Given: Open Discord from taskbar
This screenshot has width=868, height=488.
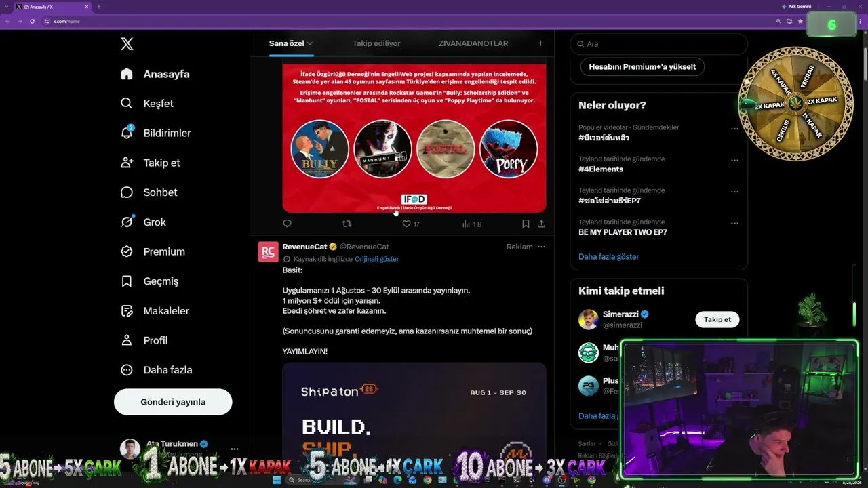Looking at the screenshot, I should (547, 480).
